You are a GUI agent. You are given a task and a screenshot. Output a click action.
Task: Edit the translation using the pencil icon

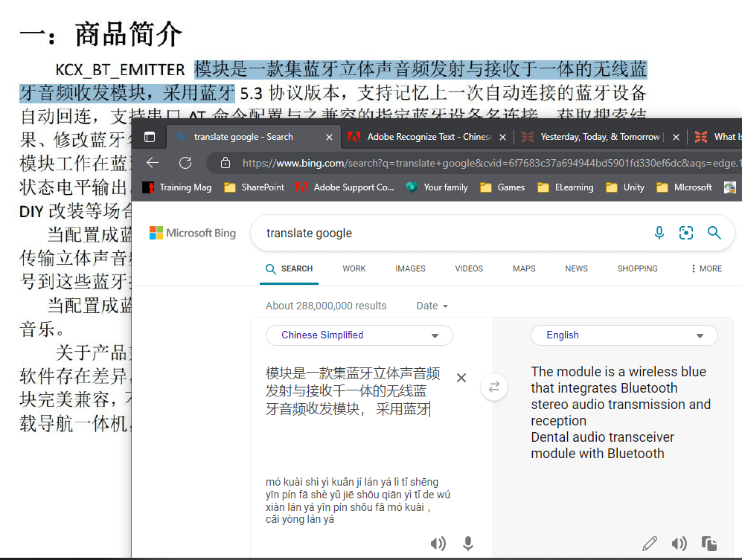tap(650, 544)
